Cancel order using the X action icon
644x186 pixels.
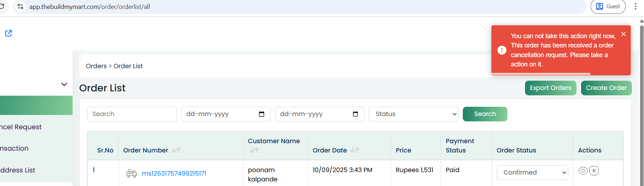pyautogui.click(x=594, y=171)
